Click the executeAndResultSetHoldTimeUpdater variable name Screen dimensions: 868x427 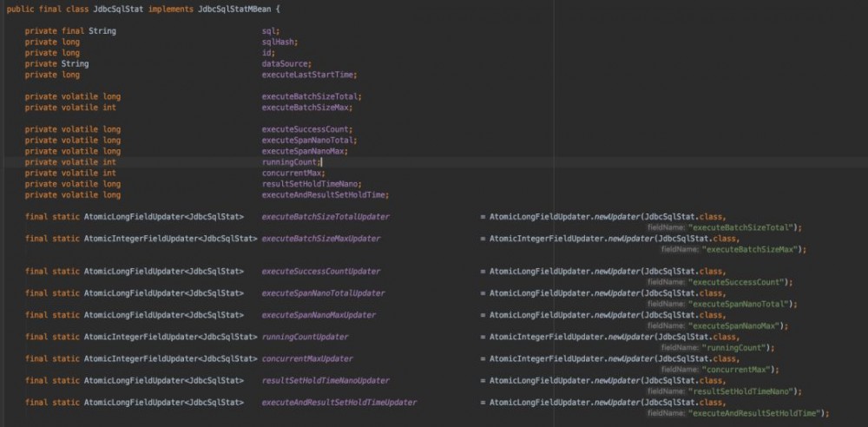coord(339,403)
